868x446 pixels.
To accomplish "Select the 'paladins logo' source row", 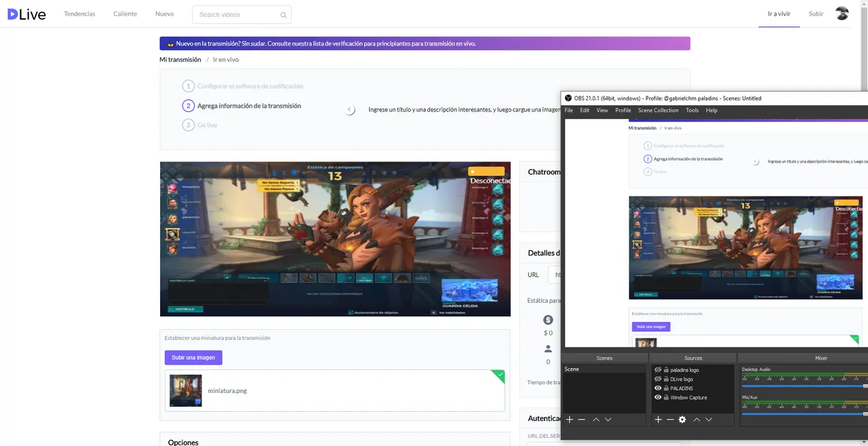I will tap(693, 370).
